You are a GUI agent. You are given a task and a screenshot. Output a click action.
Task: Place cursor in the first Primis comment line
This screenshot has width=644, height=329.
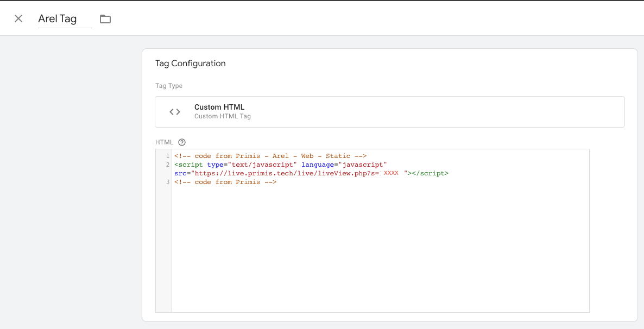pos(270,156)
